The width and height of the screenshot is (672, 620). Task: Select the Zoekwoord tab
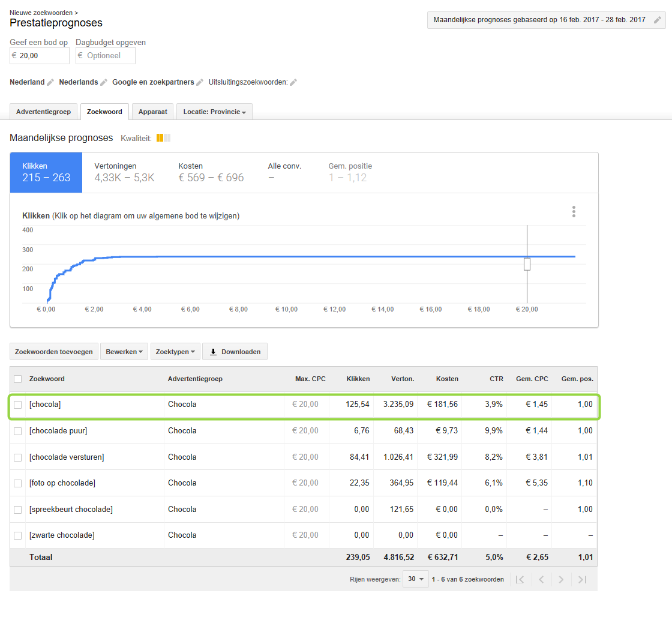click(104, 112)
